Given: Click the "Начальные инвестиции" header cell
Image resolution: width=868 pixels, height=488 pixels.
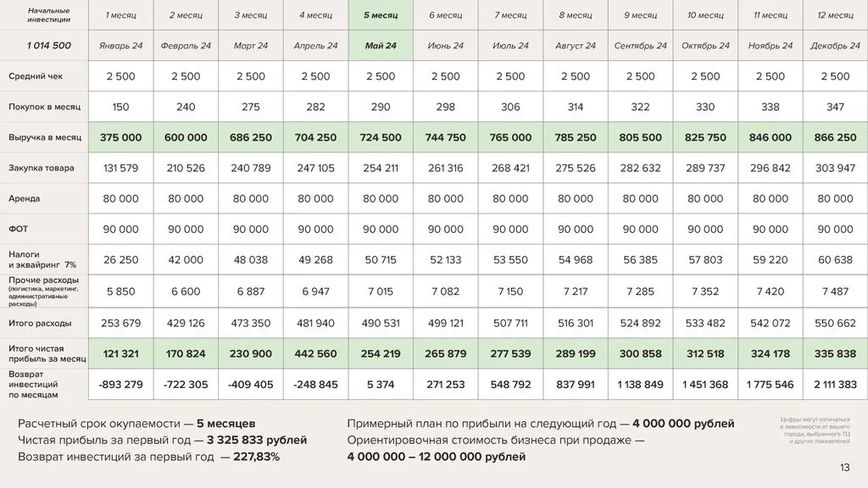Looking at the screenshot, I should (x=48, y=15).
